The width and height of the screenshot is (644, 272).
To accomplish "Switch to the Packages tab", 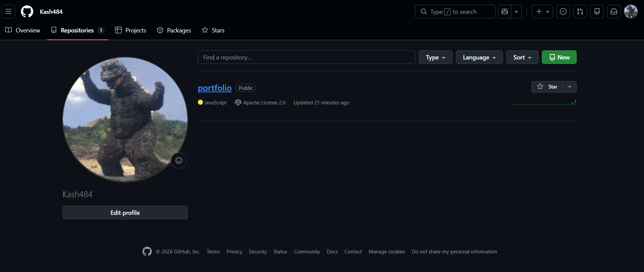I will [174, 30].
